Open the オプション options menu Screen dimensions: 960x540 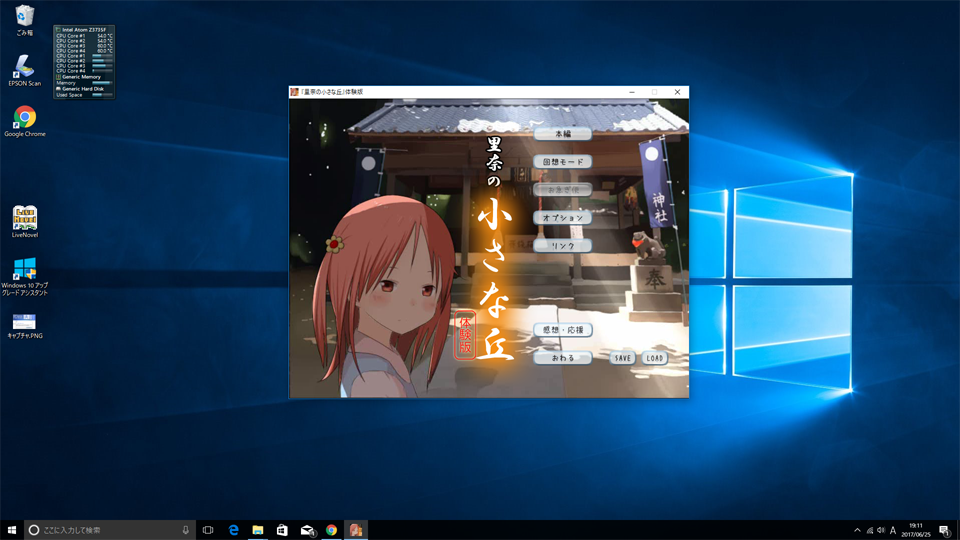(562, 217)
